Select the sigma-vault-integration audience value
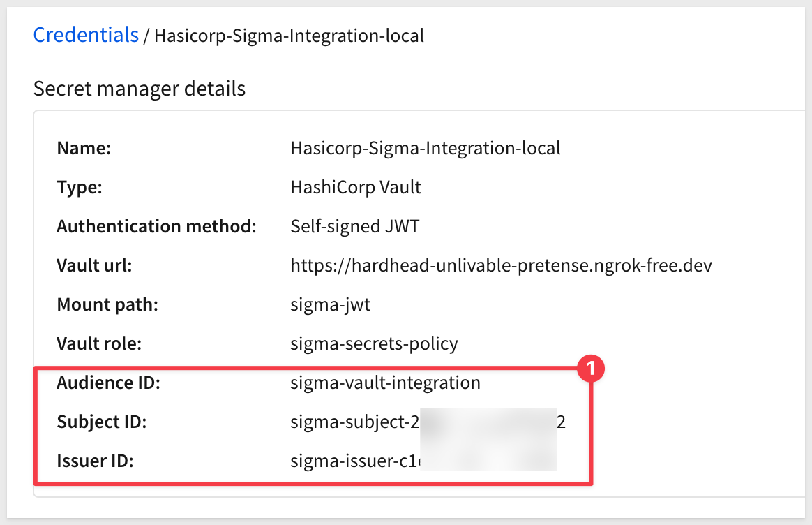 tap(385, 383)
